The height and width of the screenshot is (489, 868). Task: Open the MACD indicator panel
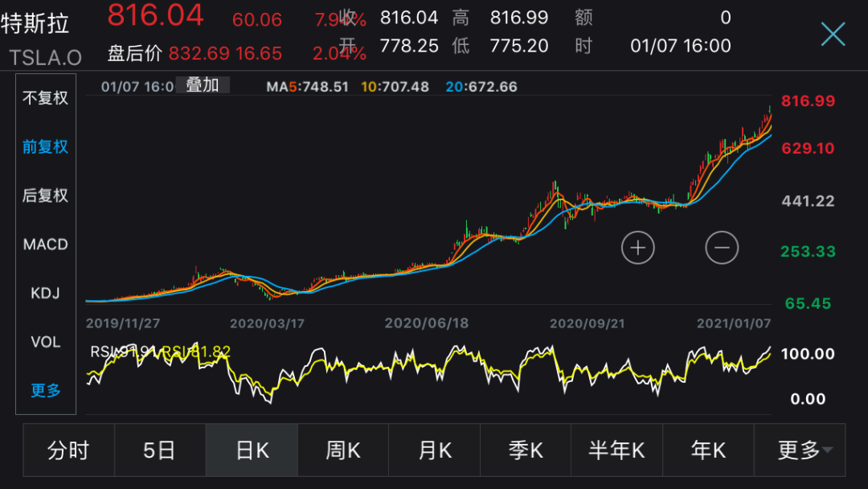(x=44, y=244)
